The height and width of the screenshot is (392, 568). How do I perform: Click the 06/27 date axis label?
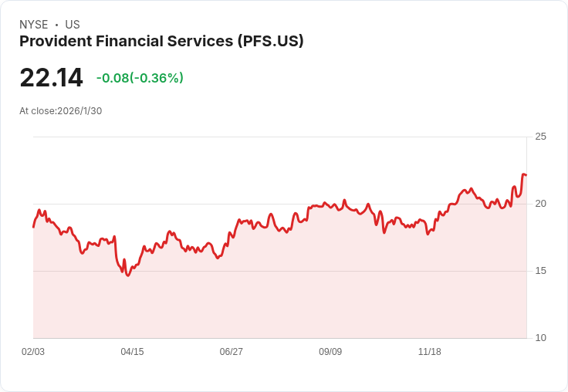point(231,352)
